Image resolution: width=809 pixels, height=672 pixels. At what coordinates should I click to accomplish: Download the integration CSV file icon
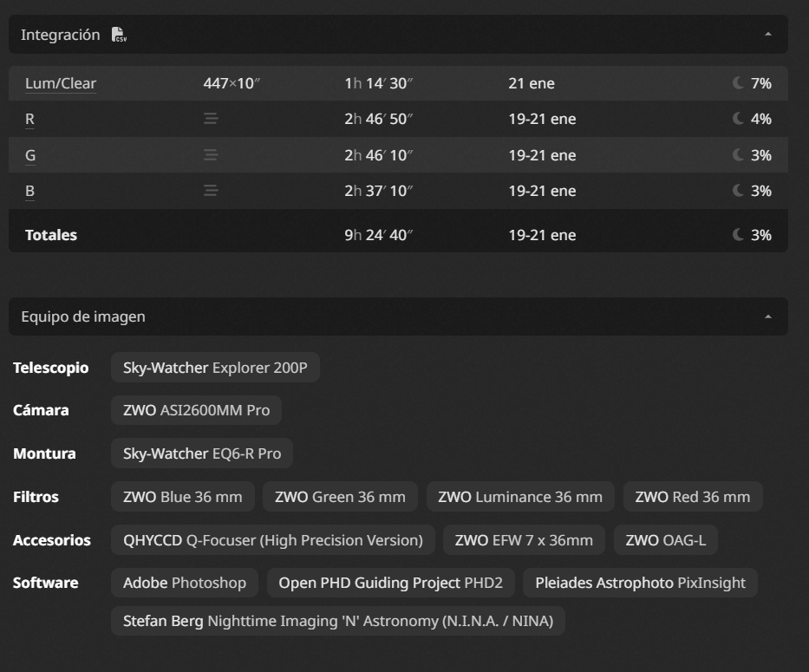[119, 35]
